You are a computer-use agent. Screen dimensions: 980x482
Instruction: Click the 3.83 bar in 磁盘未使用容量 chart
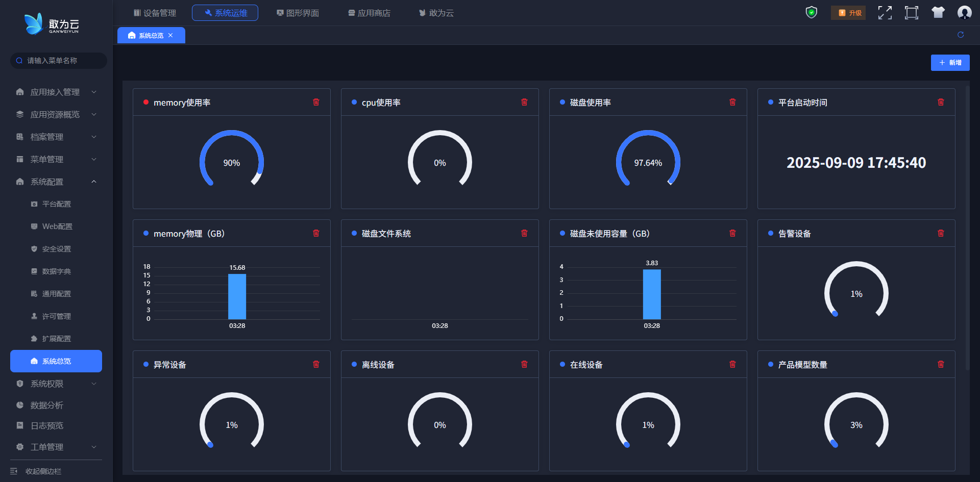(x=652, y=294)
